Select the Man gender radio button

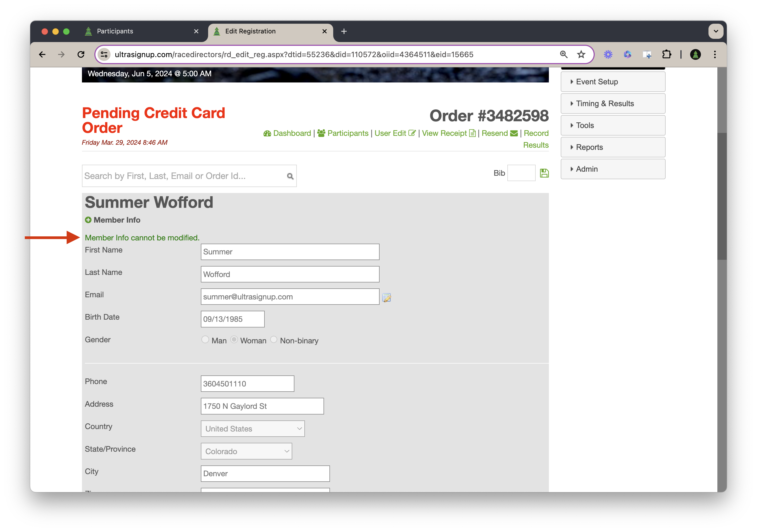click(205, 340)
